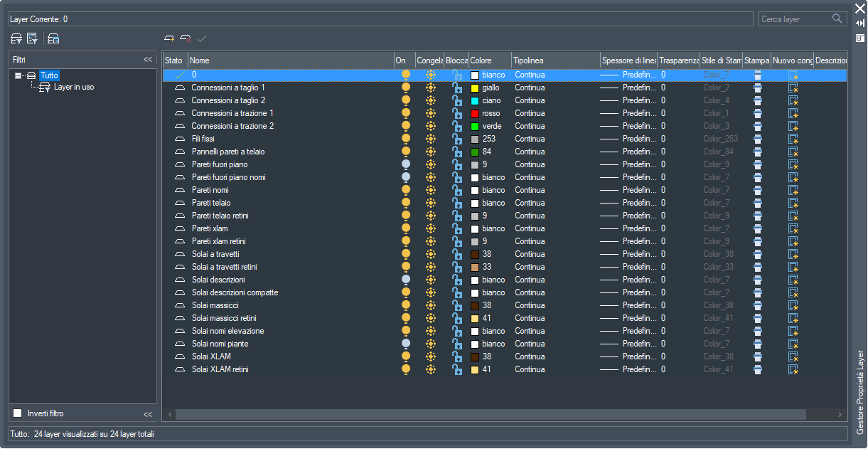This screenshot has width=868, height=449.
Task: Open lineweight Predefin for Pareti nomi
Action: tap(628, 190)
